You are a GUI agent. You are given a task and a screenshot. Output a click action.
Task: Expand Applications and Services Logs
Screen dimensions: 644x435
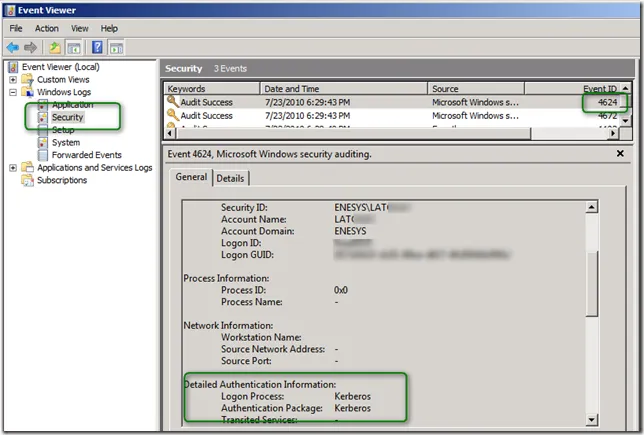(13, 168)
